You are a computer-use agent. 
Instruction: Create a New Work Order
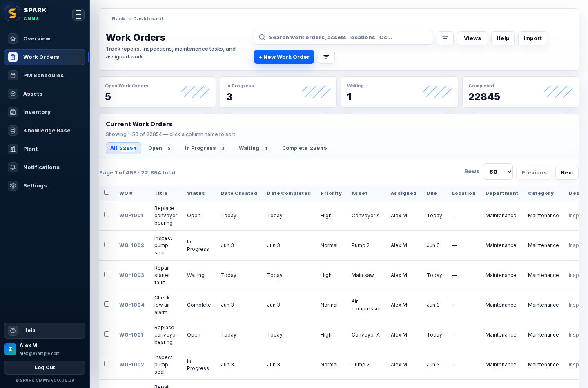coord(284,57)
